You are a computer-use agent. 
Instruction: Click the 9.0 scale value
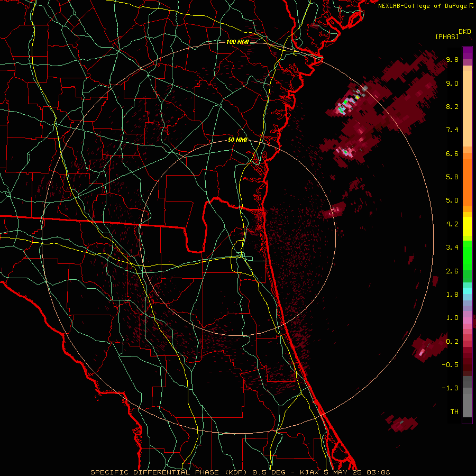coord(452,83)
